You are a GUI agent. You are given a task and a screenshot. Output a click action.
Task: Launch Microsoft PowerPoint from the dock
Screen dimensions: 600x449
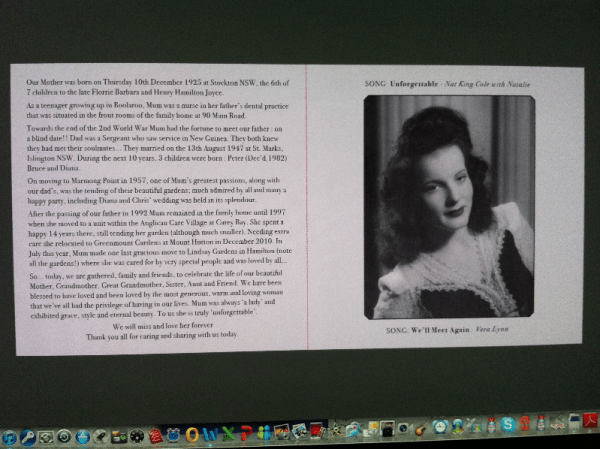coord(246,433)
